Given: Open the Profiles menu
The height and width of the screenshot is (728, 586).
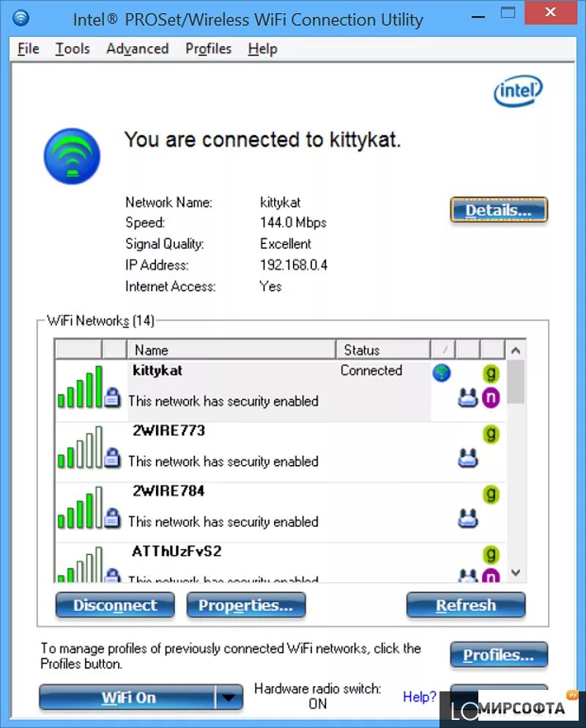Looking at the screenshot, I should click(x=209, y=49).
